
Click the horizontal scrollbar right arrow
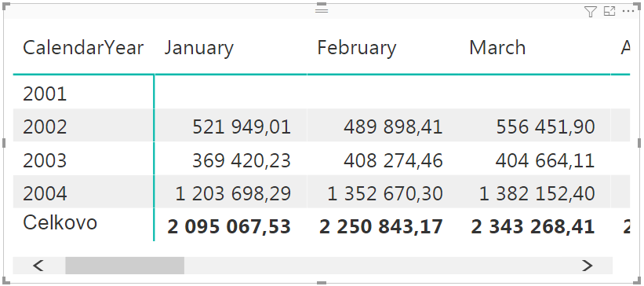[588, 266]
